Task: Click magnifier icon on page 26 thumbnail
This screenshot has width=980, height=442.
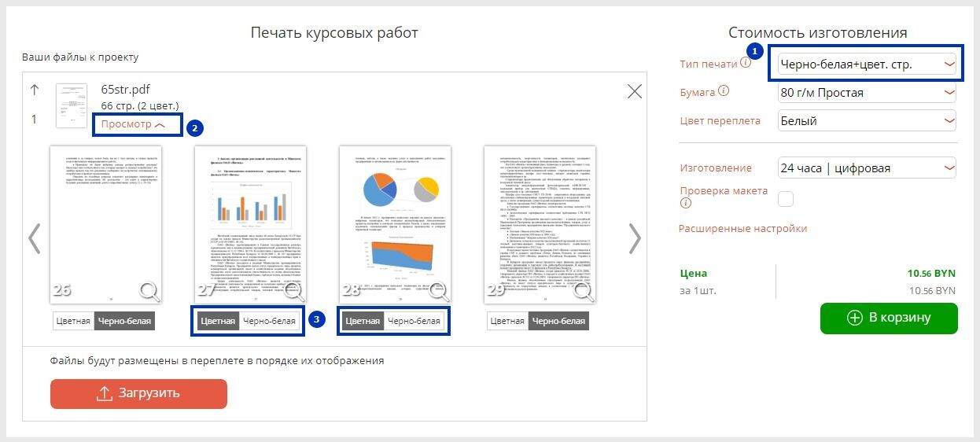Action: pyautogui.click(x=149, y=292)
